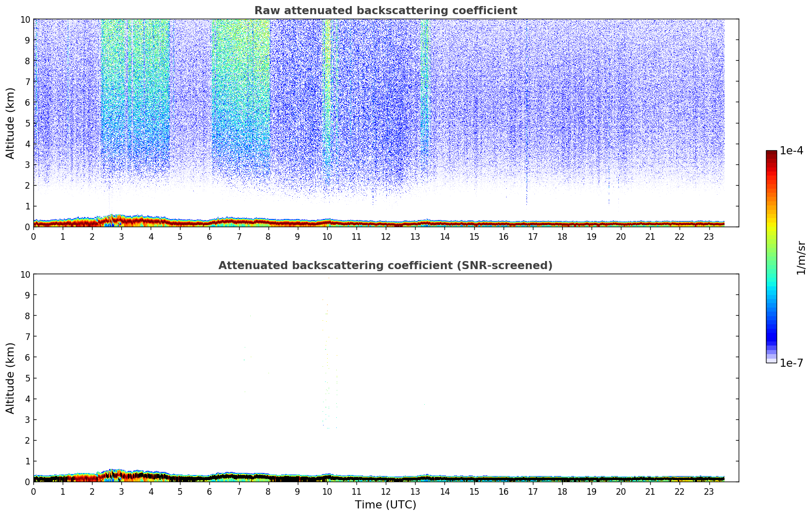Click the "Attenuated backscattering coefficient (SNR-screened)" title
This screenshot has height=516, width=812.
[385, 266]
